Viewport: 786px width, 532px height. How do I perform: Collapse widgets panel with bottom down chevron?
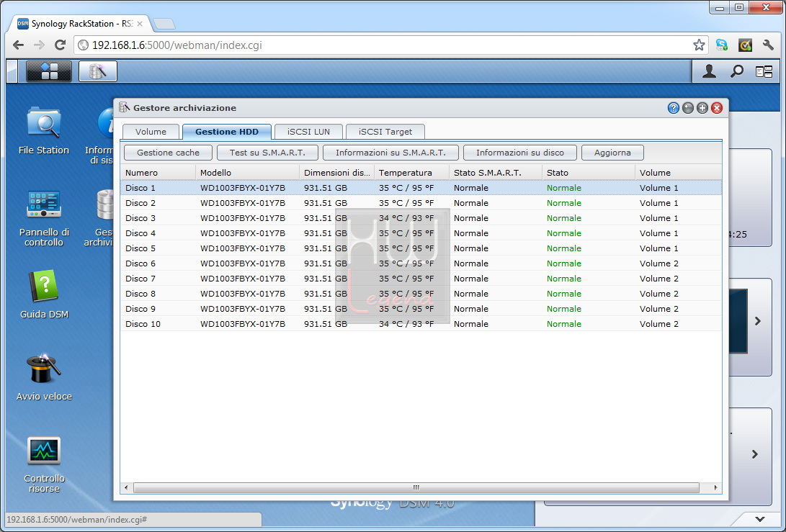760,519
